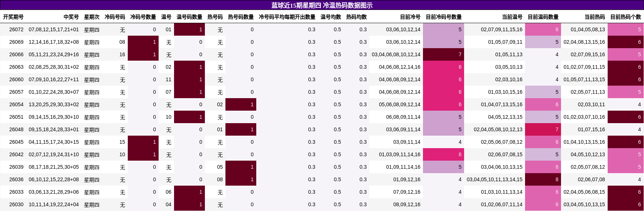
Task: Click winning numbers 13,20,25,29,30,33+02
Action: [54, 104]
